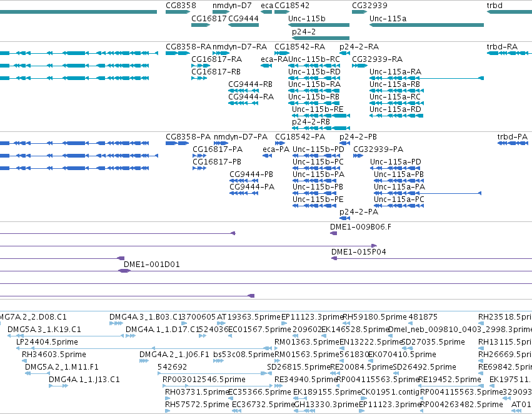
Task: Select transcript Unc-115a-RB
Action: pos(394,84)
